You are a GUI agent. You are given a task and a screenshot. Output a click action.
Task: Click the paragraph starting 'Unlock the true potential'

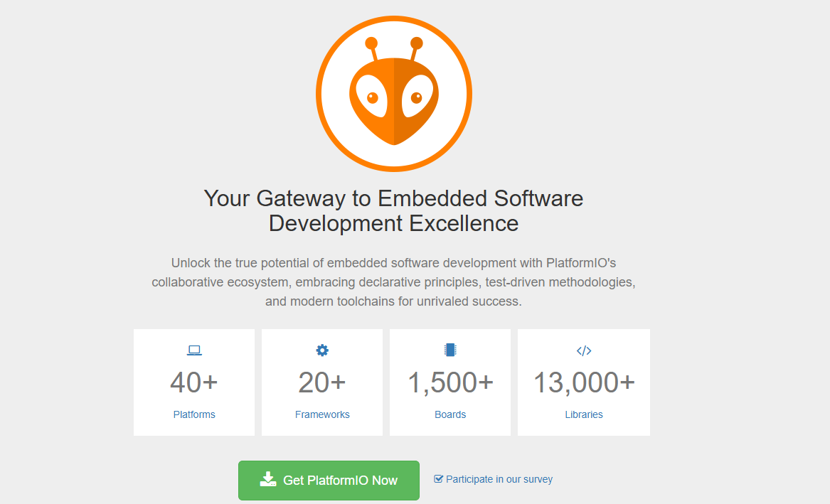[x=393, y=282]
